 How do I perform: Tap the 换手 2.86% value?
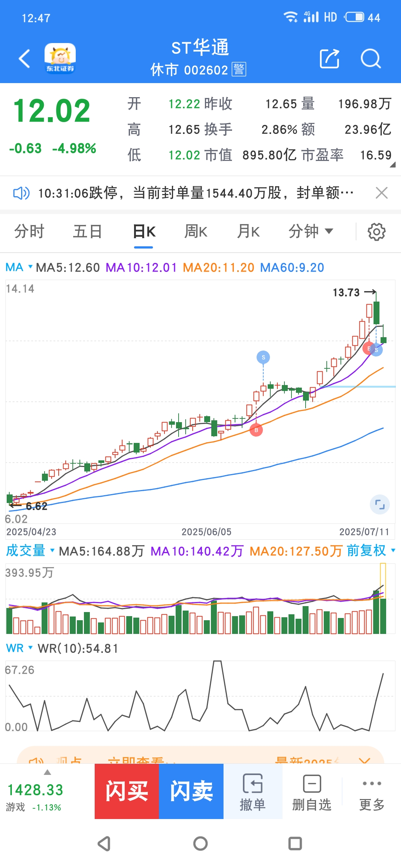(x=280, y=129)
